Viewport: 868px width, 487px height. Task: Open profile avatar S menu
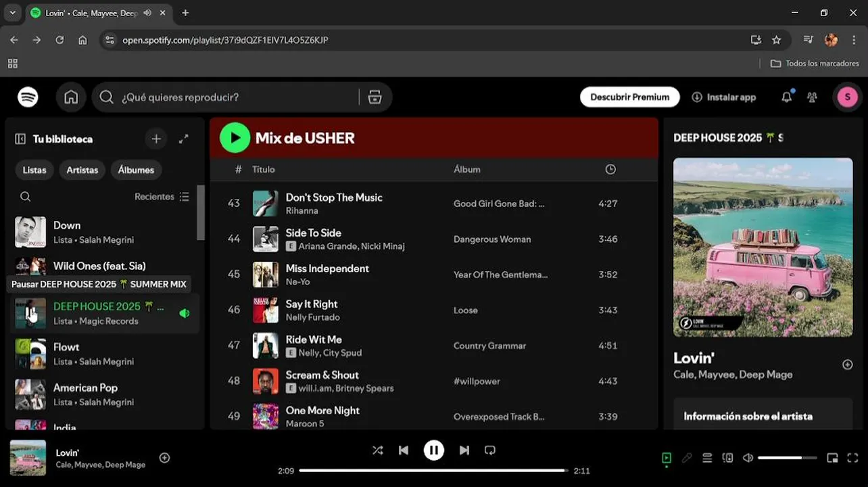point(847,97)
